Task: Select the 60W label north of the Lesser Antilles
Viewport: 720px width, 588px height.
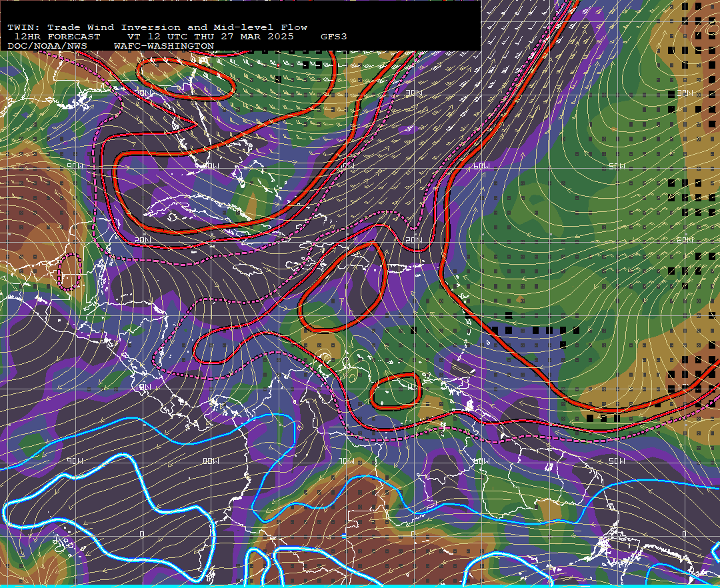Action: pyautogui.click(x=482, y=166)
